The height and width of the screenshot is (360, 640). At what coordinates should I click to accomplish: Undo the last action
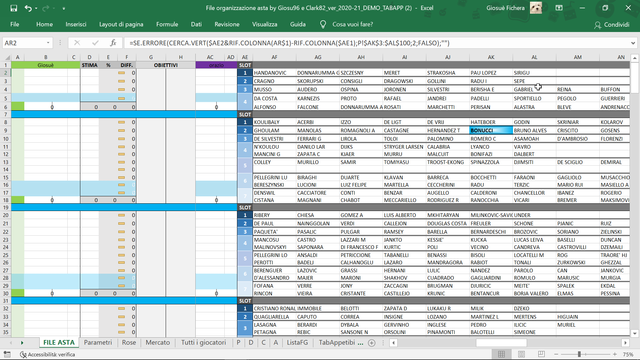coord(28,8)
